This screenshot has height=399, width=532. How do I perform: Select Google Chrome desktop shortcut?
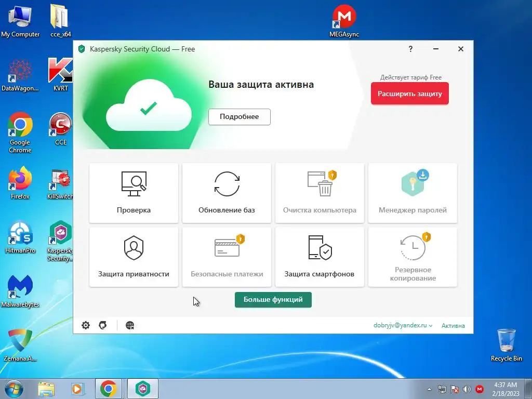[20, 132]
